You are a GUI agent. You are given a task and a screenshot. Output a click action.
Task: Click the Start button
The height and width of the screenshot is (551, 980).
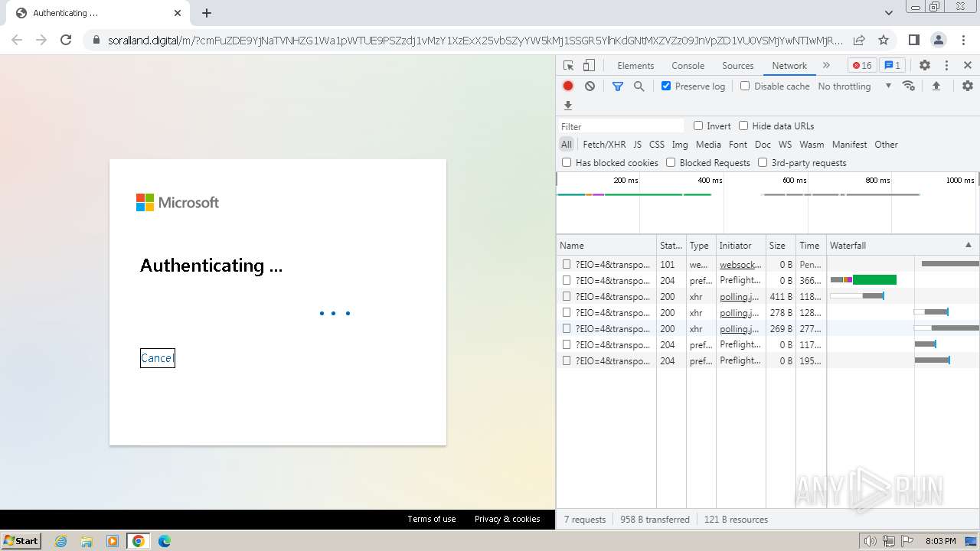click(21, 541)
